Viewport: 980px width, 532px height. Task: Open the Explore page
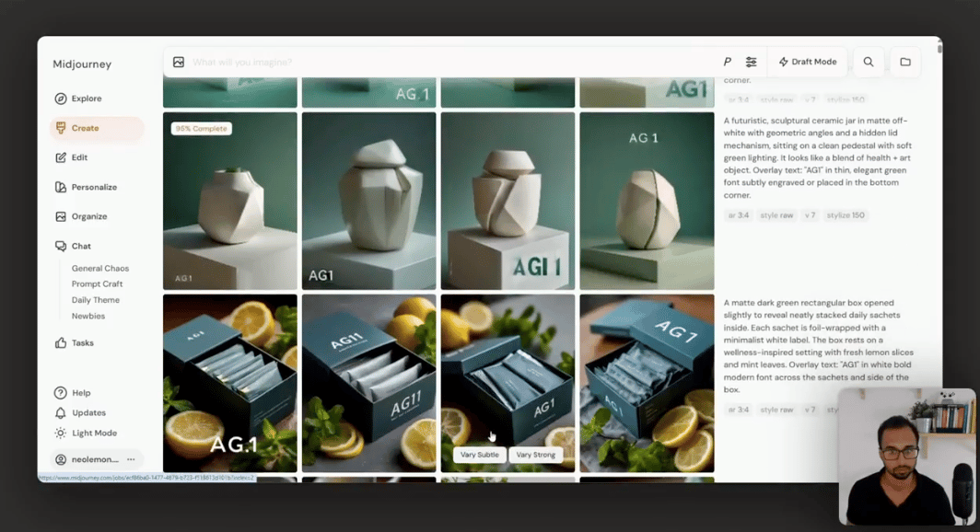pos(87,98)
